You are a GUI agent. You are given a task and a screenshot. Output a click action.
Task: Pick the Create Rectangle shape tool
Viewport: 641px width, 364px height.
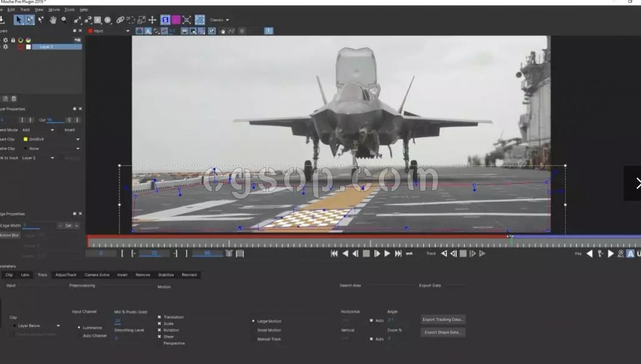(x=98, y=19)
